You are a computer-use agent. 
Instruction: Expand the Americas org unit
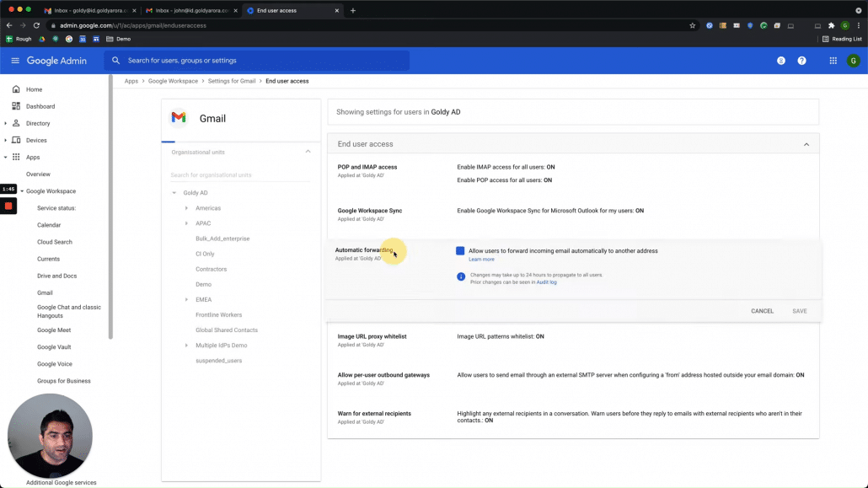(186, 208)
